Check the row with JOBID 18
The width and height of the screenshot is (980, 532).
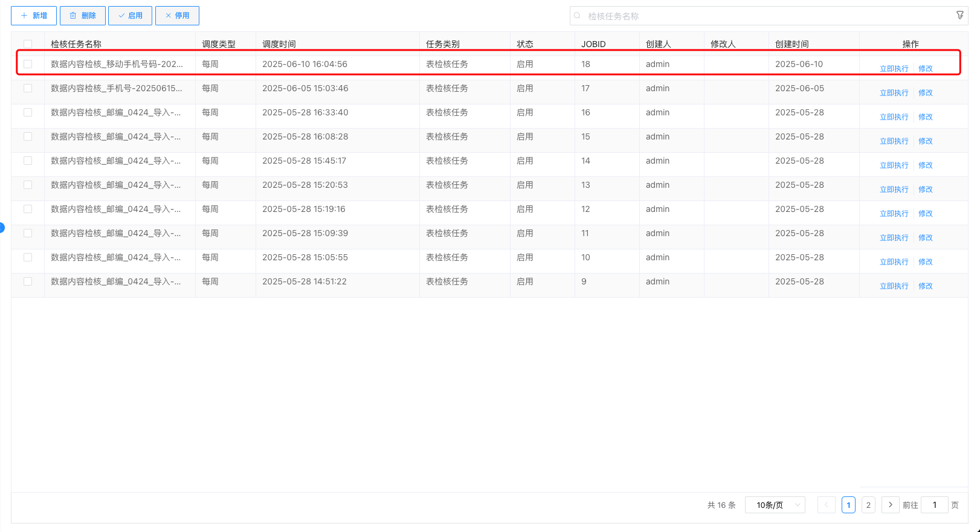[28, 64]
